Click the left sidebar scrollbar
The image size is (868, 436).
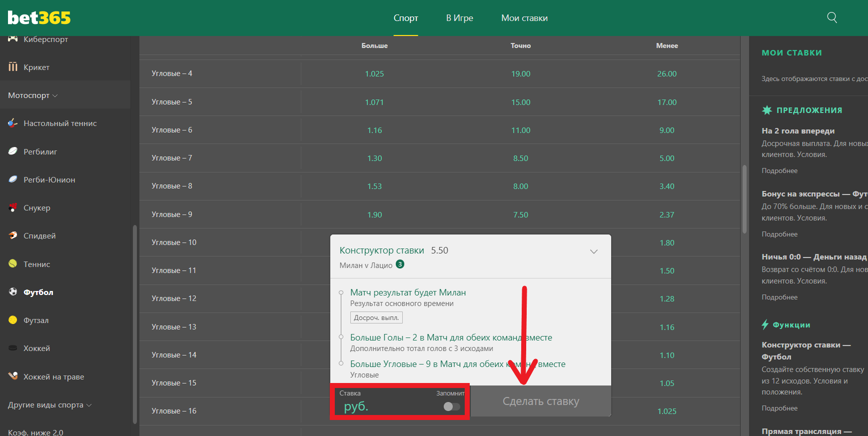[x=134, y=325]
